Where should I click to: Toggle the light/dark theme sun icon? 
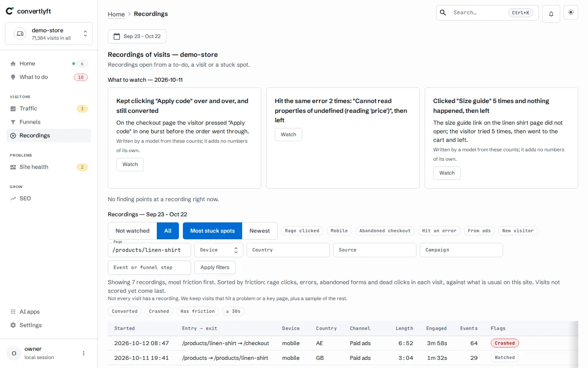pos(570,12)
